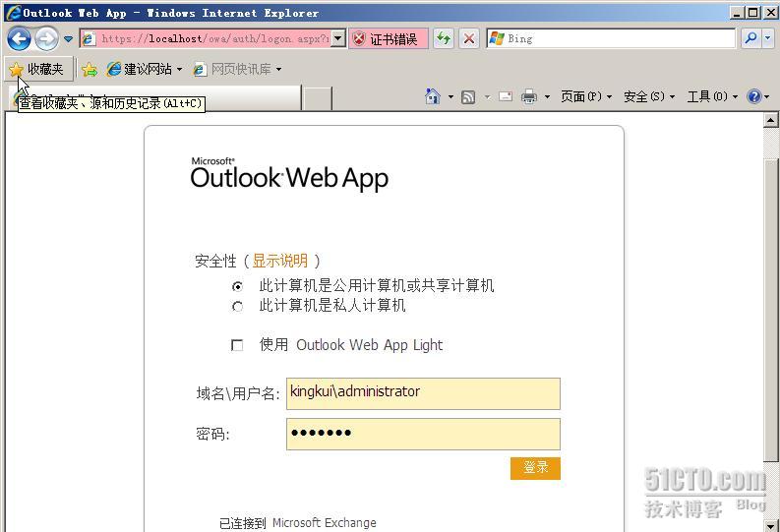This screenshot has width=780, height=532.
Task: Click the orange login (登录) button
Action: click(535, 468)
